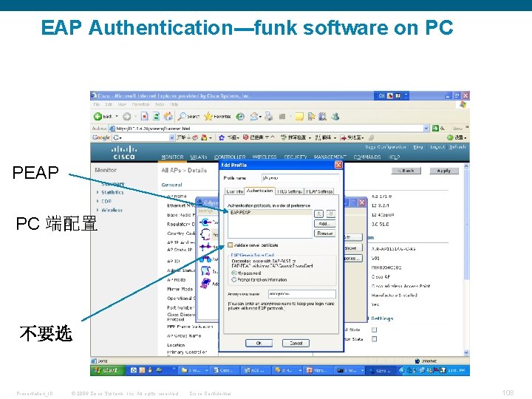Click the Odyssey taskbar window button
The width and height of the screenshot is (532, 399).
click(x=381, y=370)
